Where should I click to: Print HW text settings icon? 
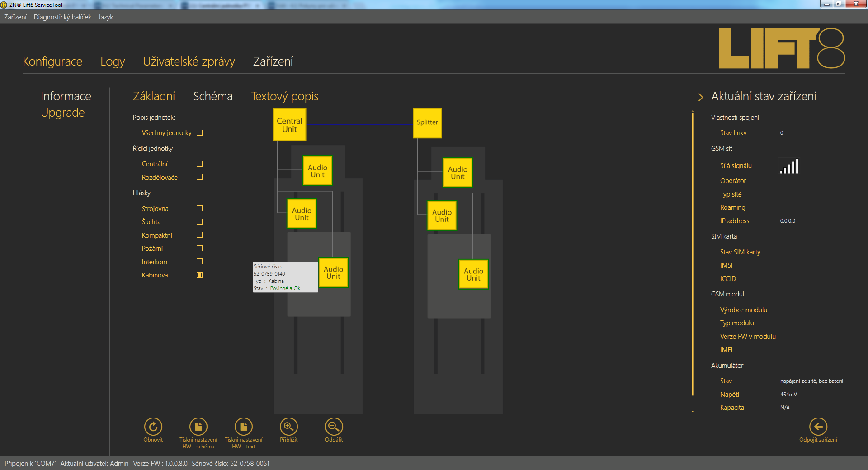pyautogui.click(x=244, y=427)
